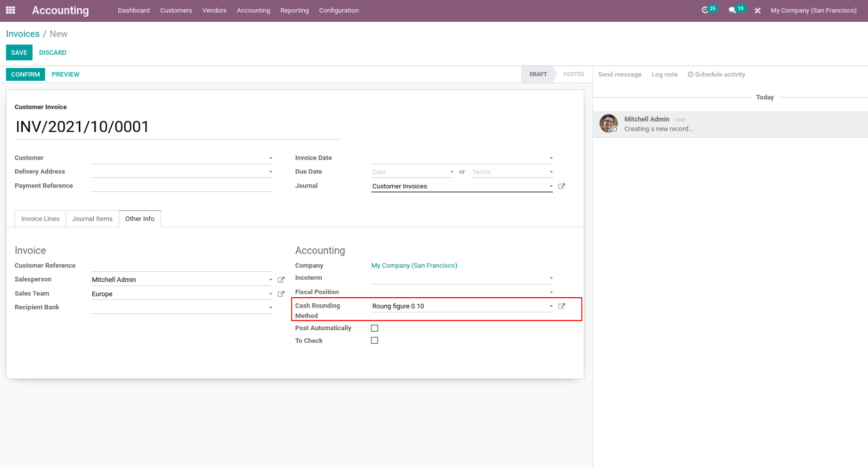
Task: Expand the Sales Team Europe dropdown
Action: point(271,294)
